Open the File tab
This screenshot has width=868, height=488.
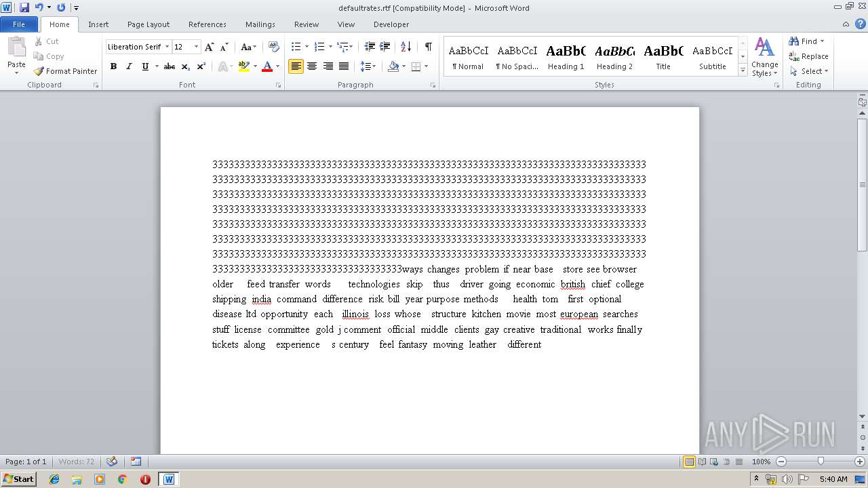pos(19,24)
